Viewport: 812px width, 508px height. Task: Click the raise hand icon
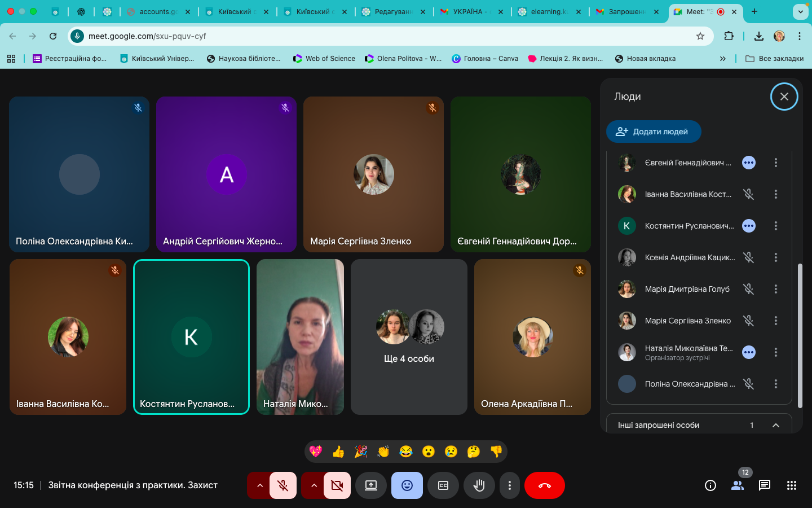479,485
